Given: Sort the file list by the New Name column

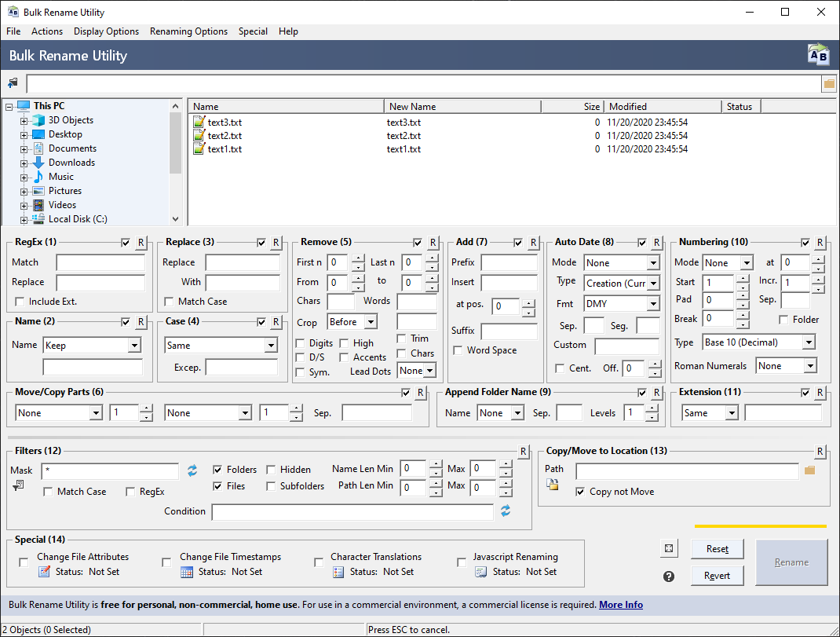Looking at the screenshot, I should click(462, 106).
